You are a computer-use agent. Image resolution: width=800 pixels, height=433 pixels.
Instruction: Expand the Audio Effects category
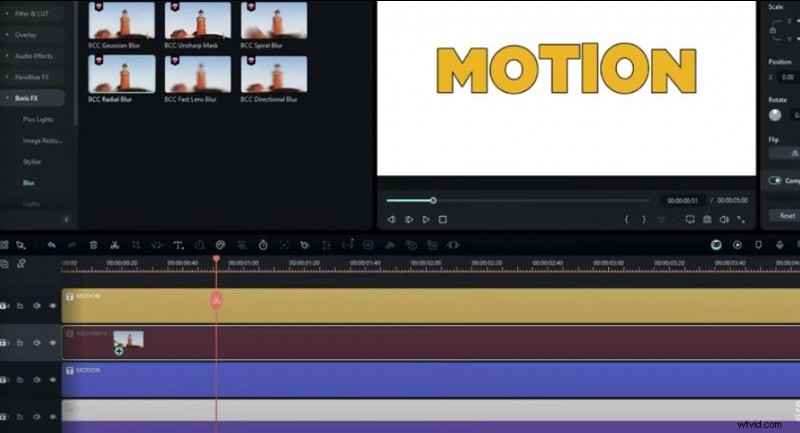click(x=36, y=55)
